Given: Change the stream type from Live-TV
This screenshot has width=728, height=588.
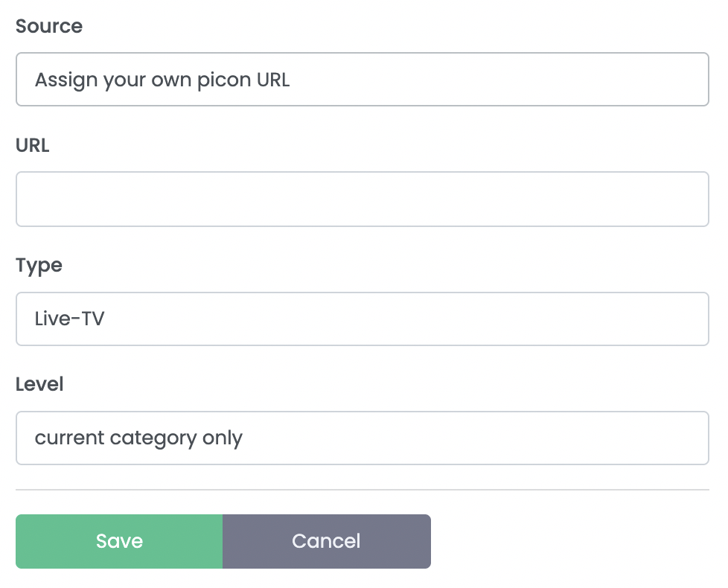Looking at the screenshot, I should pos(362,319).
